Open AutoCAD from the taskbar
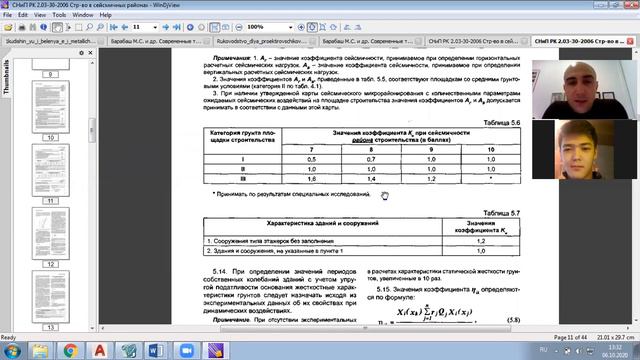The height and width of the screenshot is (360, 640). pos(99,351)
